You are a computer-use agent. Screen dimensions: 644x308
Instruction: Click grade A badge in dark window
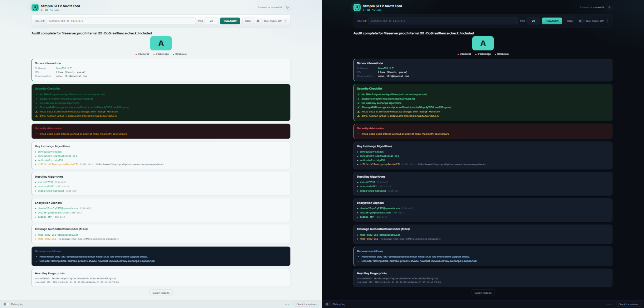click(x=483, y=43)
